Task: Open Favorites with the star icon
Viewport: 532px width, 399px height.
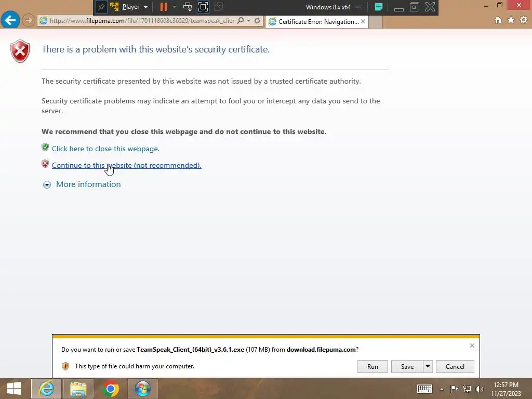Action: [511, 20]
